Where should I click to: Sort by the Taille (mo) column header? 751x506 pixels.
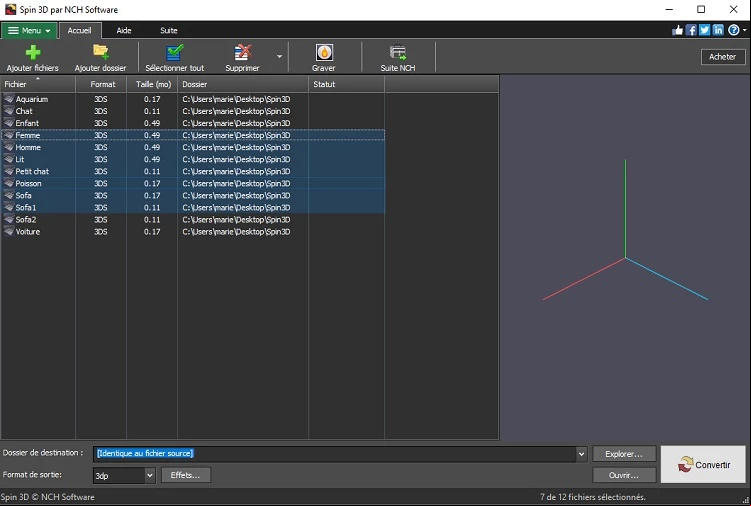(152, 84)
